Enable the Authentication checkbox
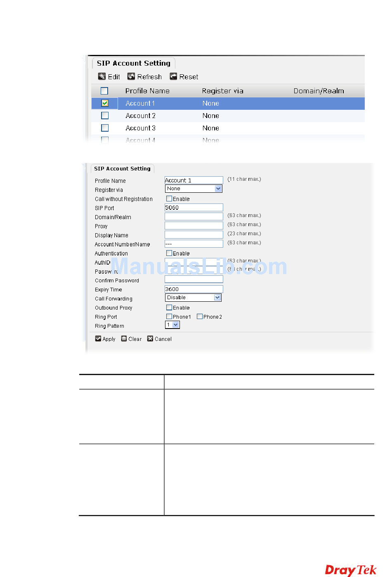Screen dimensions: 392x577 (x=169, y=253)
